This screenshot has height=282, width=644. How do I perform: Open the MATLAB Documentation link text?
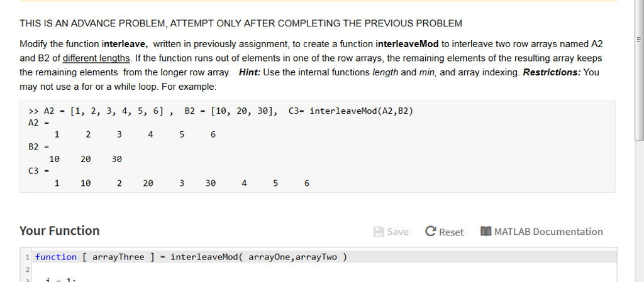click(548, 232)
